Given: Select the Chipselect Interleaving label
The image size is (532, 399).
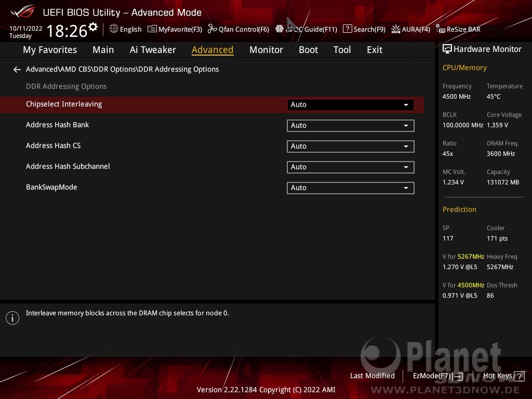Looking at the screenshot, I should click(64, 104).
